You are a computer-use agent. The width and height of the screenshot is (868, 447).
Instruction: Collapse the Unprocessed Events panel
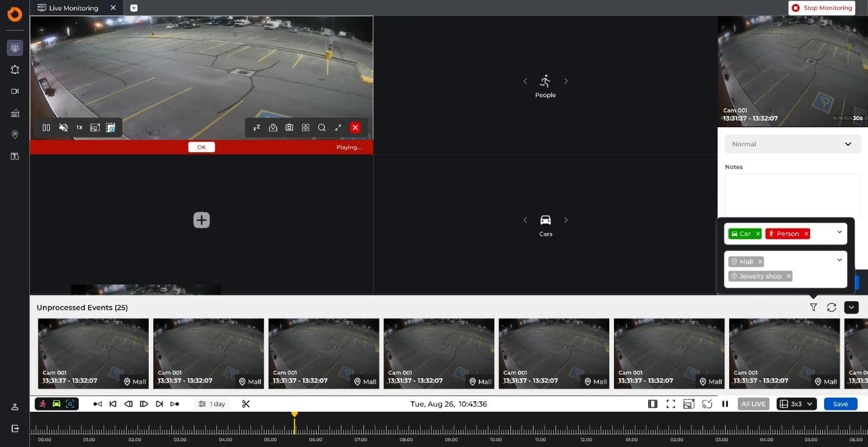pos(851,308)
